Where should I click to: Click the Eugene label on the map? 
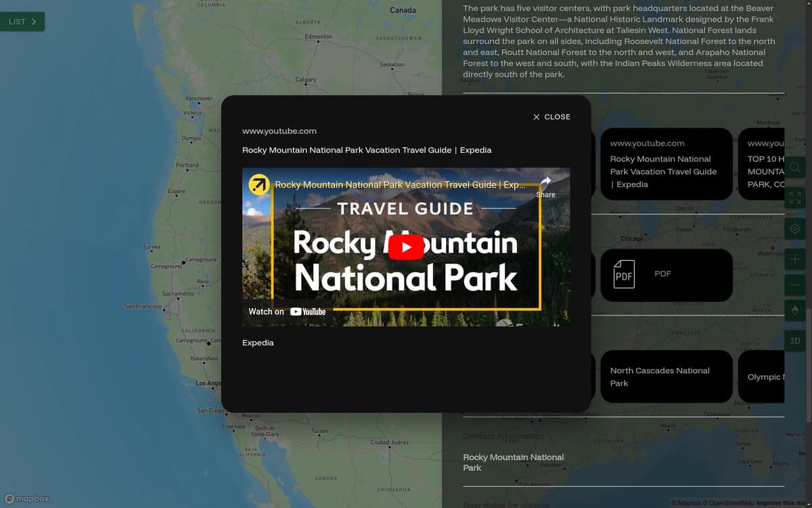click(x=177, y=192)
